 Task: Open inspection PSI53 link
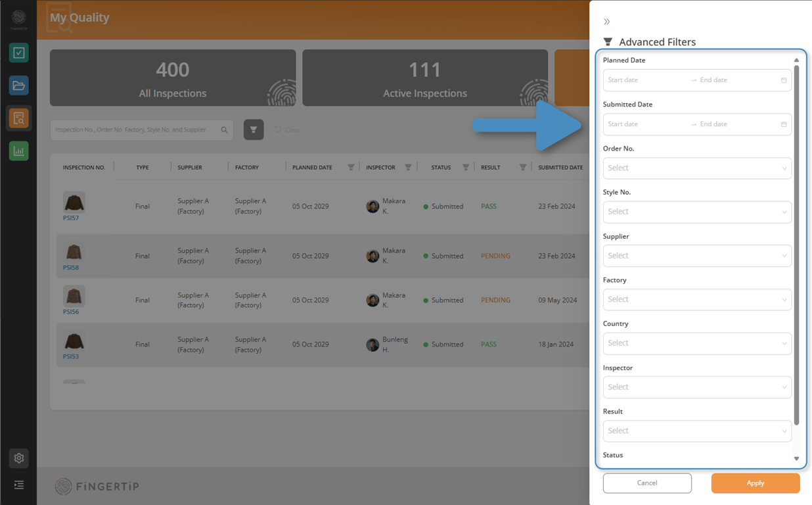coord(71,357)
